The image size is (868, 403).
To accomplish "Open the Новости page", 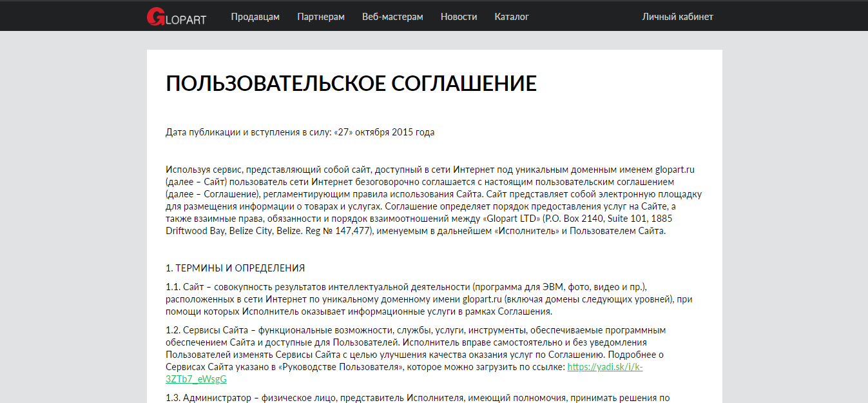I will pyautogui.click(x=459, y=17).
